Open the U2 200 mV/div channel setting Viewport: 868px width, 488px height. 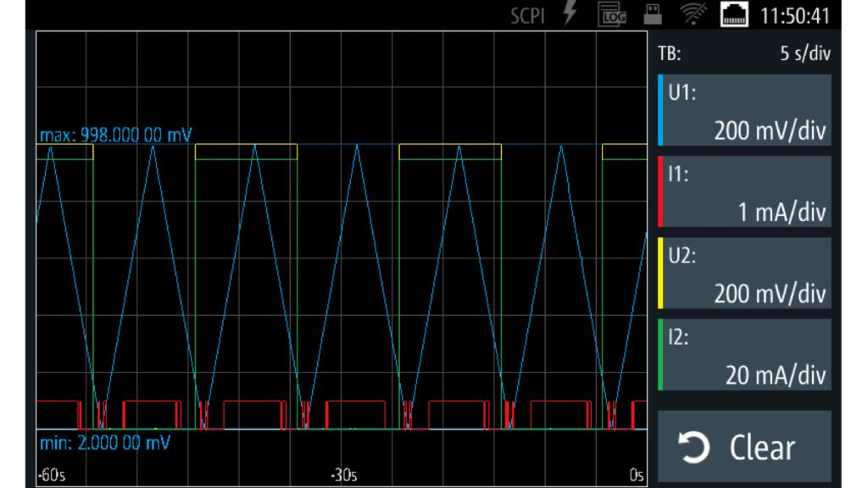746,273
